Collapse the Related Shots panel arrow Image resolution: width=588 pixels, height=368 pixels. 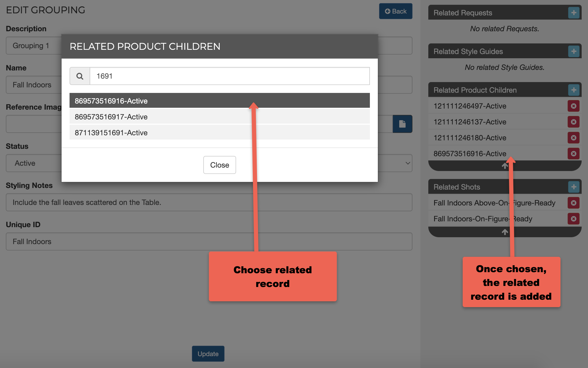(x=504, y=232)
